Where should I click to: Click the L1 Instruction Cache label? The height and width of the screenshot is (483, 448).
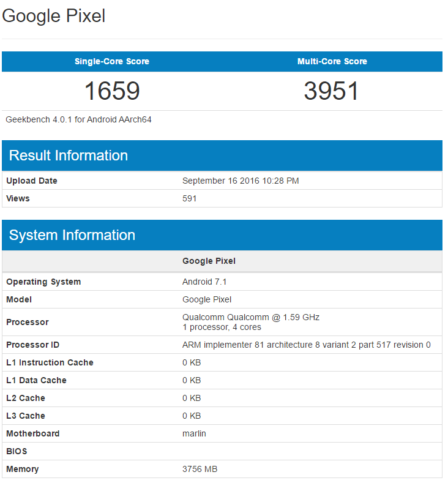pos(50,362)
